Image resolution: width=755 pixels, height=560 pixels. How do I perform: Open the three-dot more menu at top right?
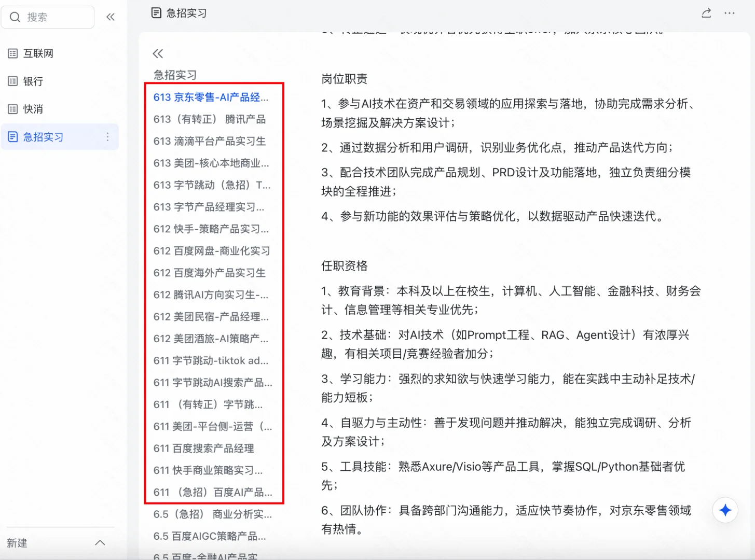(x=730, y=13)
